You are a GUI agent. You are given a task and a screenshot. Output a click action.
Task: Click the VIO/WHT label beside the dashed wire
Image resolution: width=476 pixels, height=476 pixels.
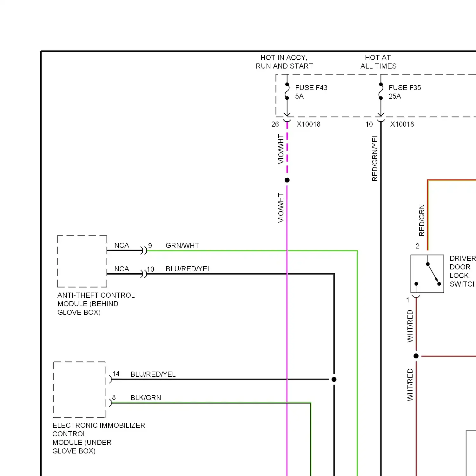tap(281, 149)
